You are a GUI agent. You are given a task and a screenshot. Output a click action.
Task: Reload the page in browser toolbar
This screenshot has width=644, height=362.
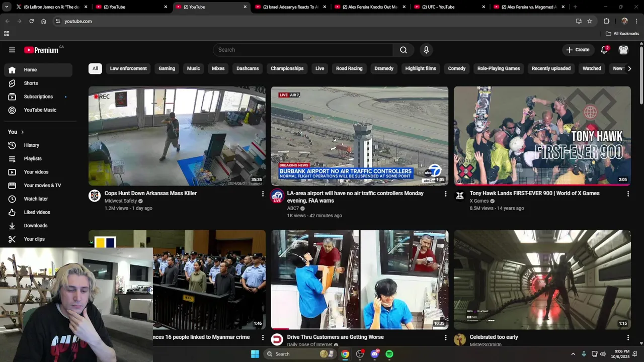coord(31,21)
